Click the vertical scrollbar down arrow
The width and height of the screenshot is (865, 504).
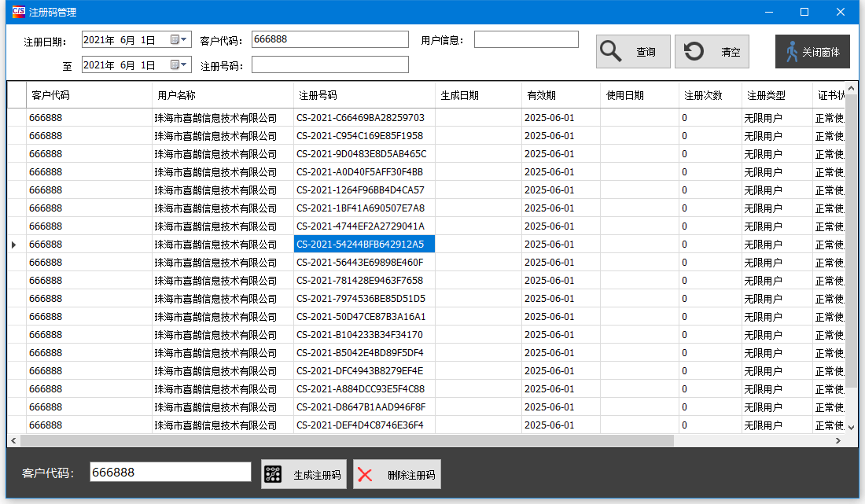(x=851, y=427)
